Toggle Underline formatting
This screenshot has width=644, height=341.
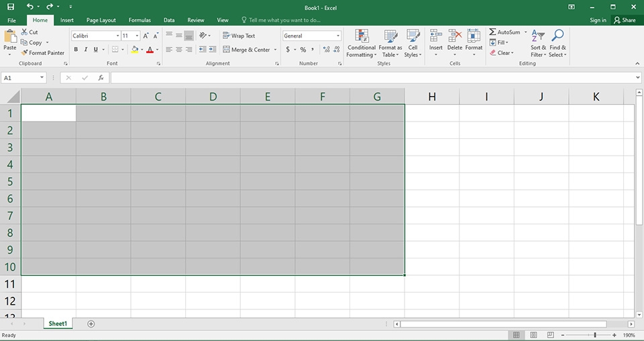point(96,49)
